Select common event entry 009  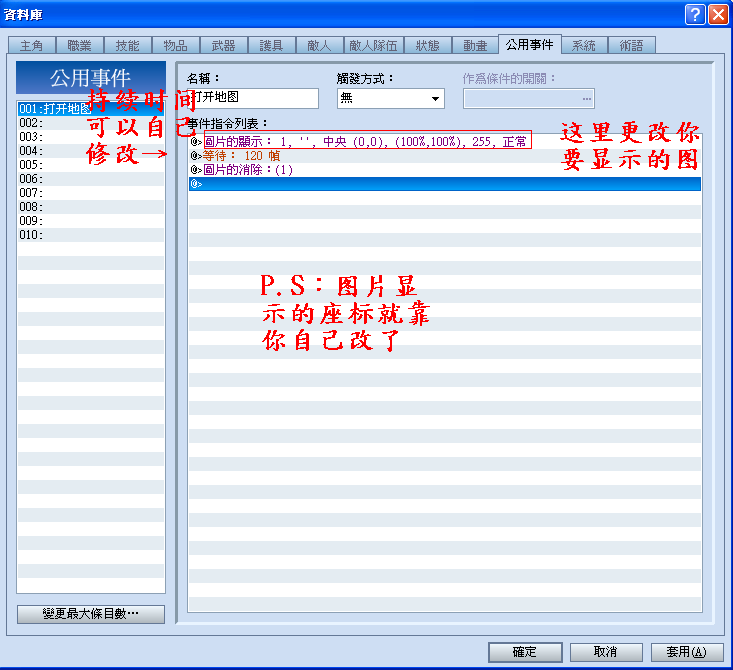click(91, 221)
